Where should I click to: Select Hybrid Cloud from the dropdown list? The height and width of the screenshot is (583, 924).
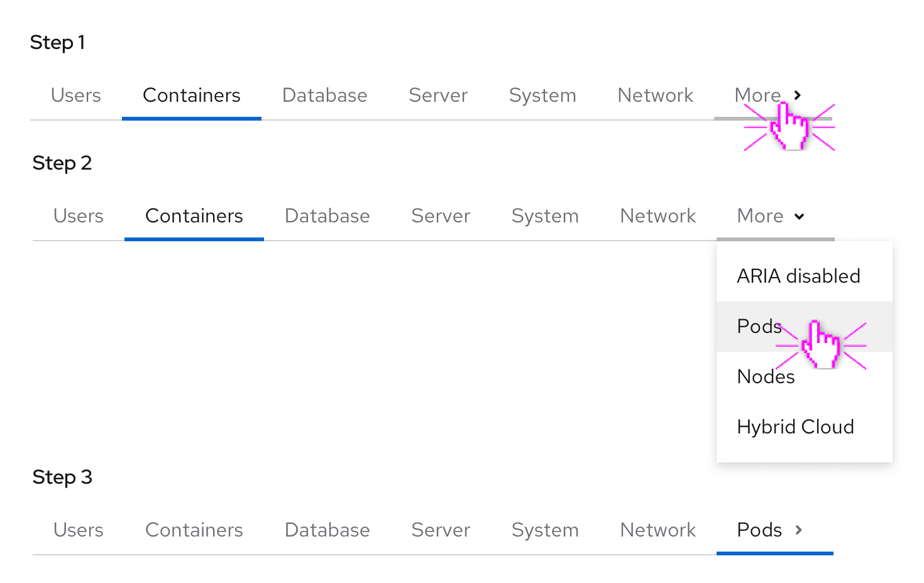[795, 427]
